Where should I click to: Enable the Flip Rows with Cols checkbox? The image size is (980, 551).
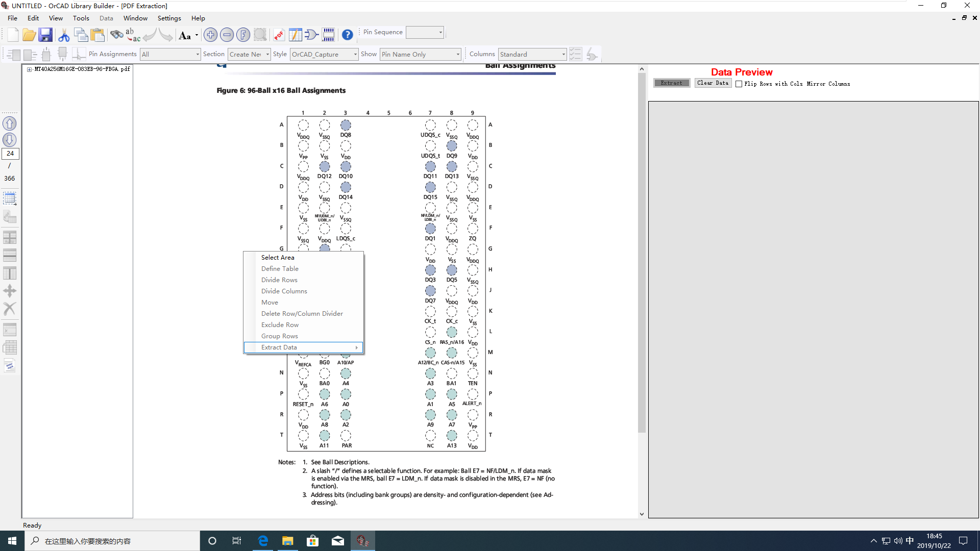[x=739, y=84]
